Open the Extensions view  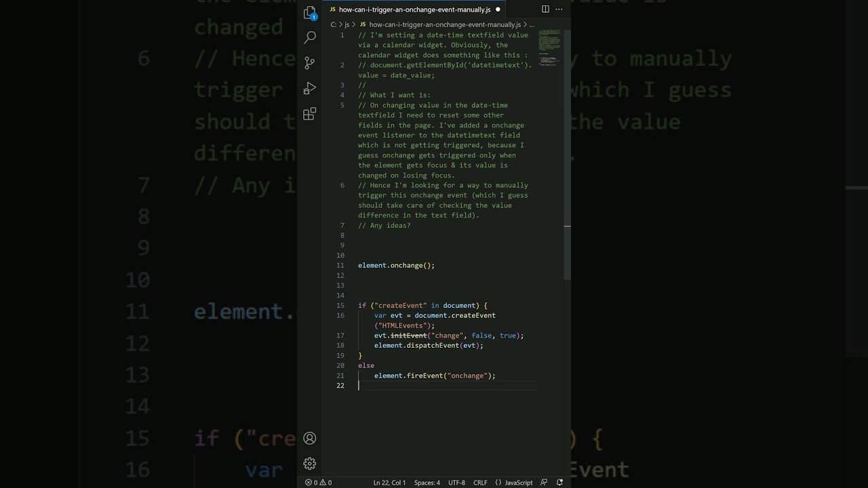[310, 114]
